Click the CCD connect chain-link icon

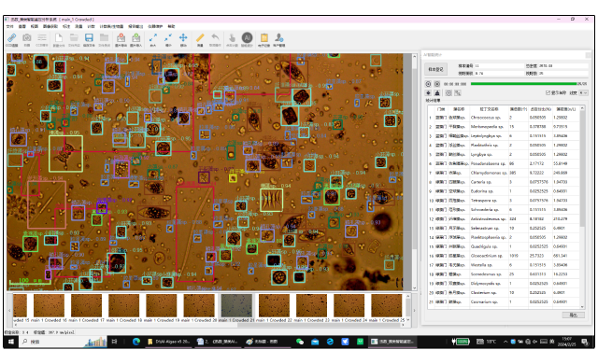12,37
